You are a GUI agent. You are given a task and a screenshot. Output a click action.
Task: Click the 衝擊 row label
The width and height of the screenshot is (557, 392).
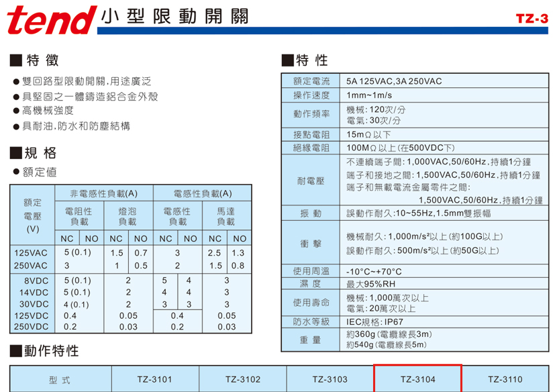311,244
